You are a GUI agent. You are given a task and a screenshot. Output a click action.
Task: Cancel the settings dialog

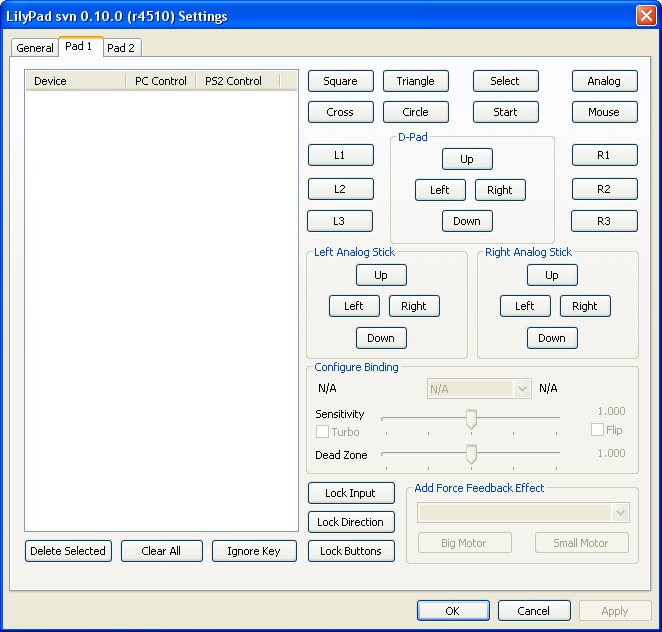[x=534, y=610]
